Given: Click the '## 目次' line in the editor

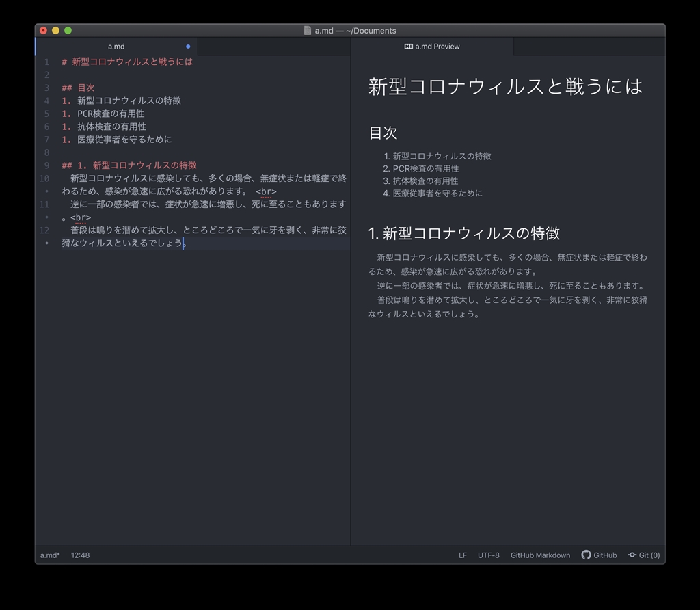Looking at the screenshot, I should [x=78, y=88].
